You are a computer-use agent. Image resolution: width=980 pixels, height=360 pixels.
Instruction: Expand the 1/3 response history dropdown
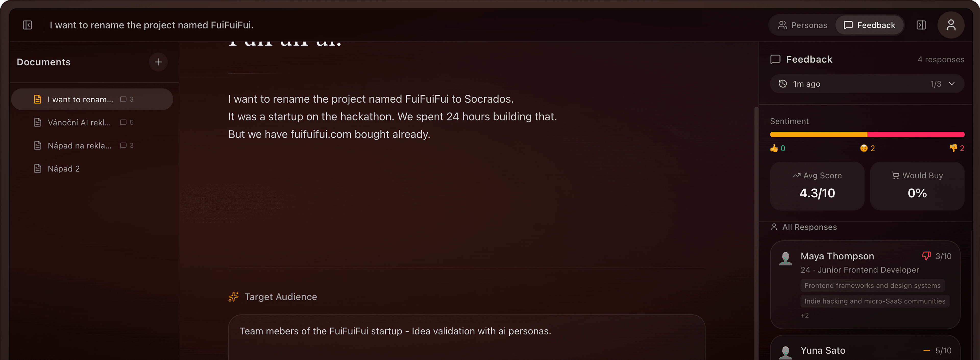pos(952,84)
